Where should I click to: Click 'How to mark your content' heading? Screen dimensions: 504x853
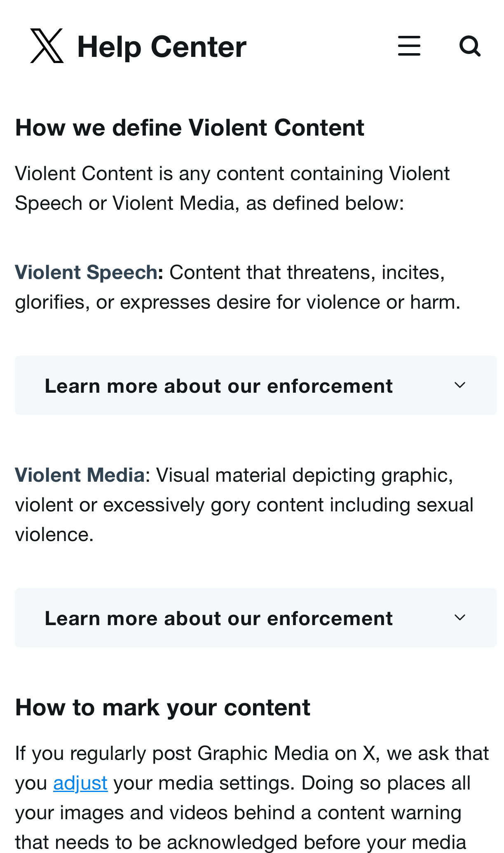[x=162, y=708]
